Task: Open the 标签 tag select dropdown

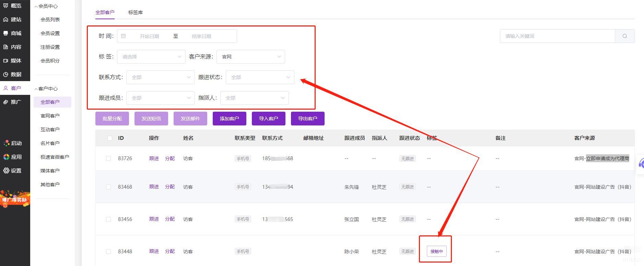Action: pyautogui.click(x=151, y=57)
